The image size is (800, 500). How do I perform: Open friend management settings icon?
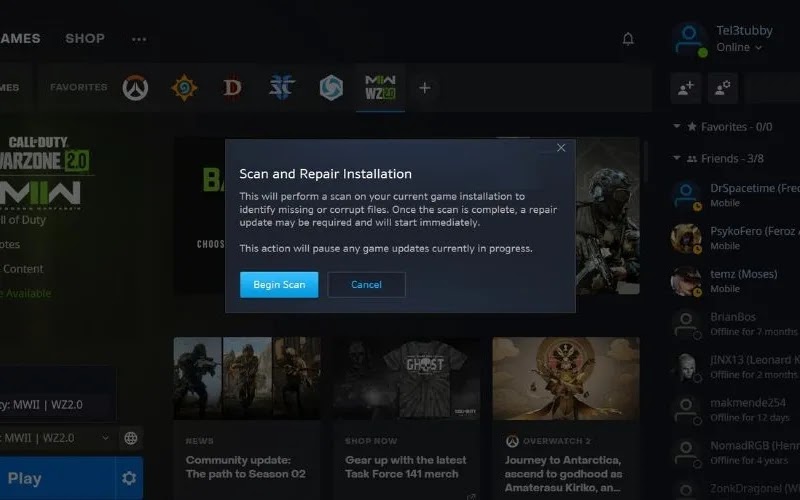[722, 88]
